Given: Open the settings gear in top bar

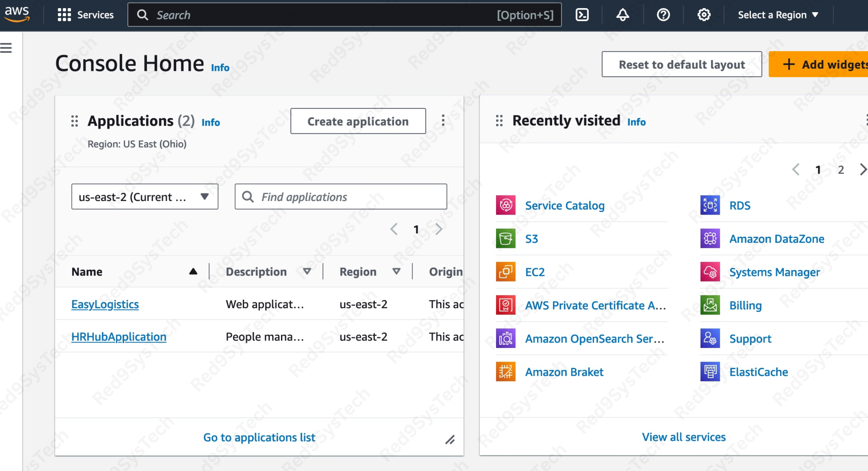Looking at the screenshot, I should pos(704,15).
